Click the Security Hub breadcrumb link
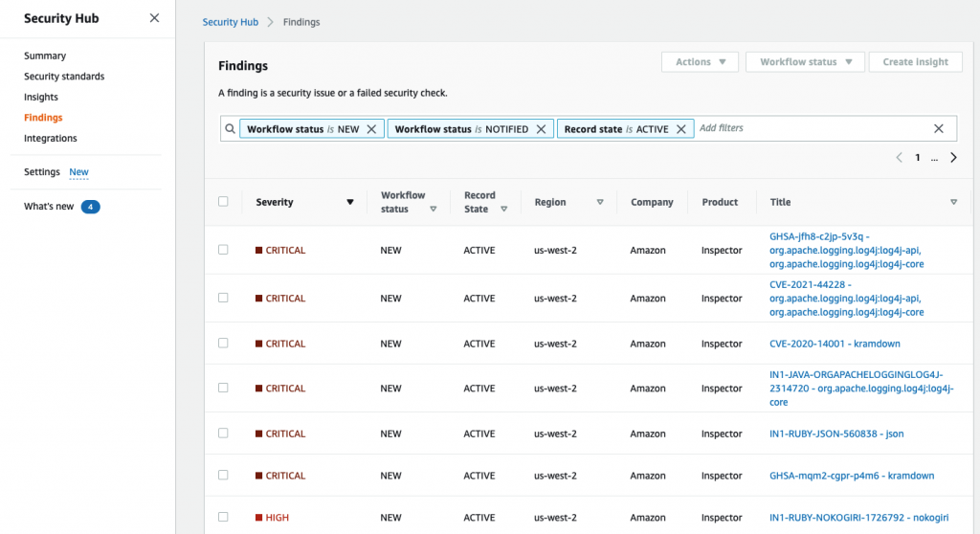Image resolution: width=980 pixels, height=534 pixels. pyautogui.click(x=230, y=22)
